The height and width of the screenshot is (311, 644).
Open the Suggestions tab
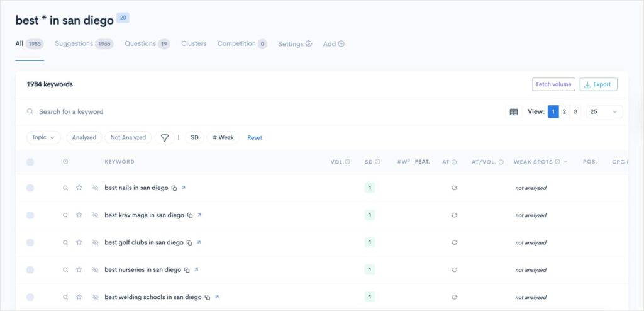[x=84, y=43]
